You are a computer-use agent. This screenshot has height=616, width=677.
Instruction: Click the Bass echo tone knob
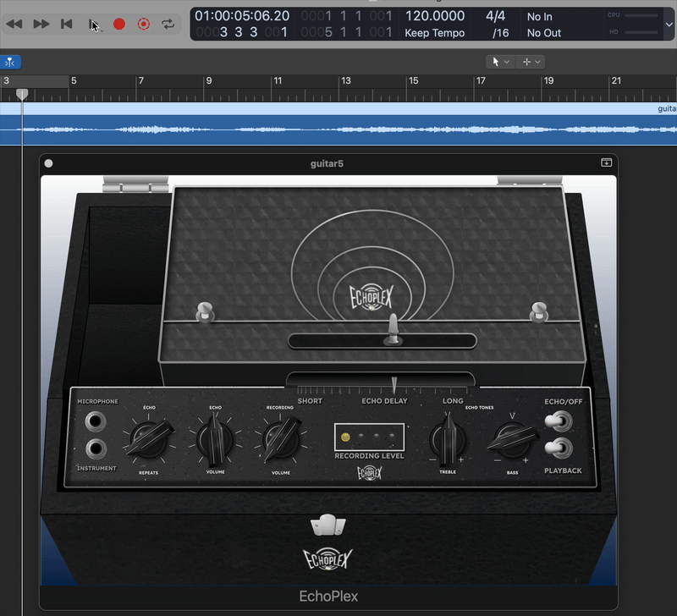[x=513, y=439]
